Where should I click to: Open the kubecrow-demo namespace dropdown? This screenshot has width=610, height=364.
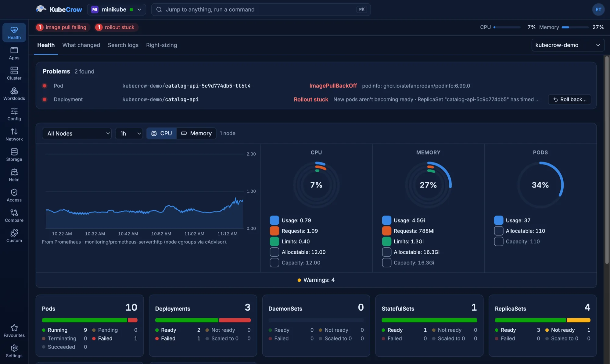coord(568,45)
